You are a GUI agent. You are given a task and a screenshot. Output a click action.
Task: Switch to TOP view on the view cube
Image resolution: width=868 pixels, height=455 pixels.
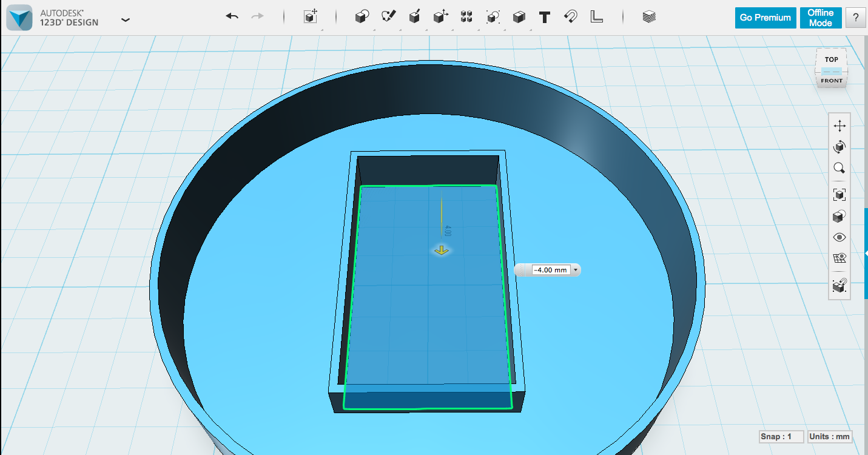[x=830, y=59]
